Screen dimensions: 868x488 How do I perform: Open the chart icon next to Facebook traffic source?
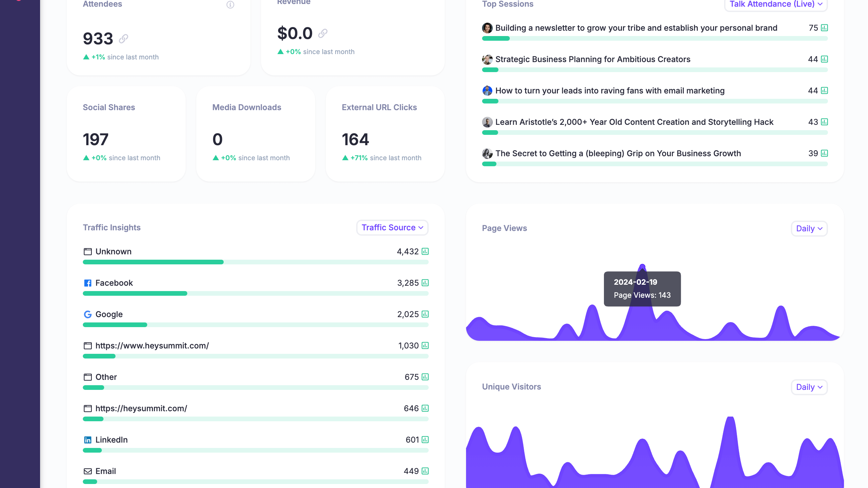(425, 283)
